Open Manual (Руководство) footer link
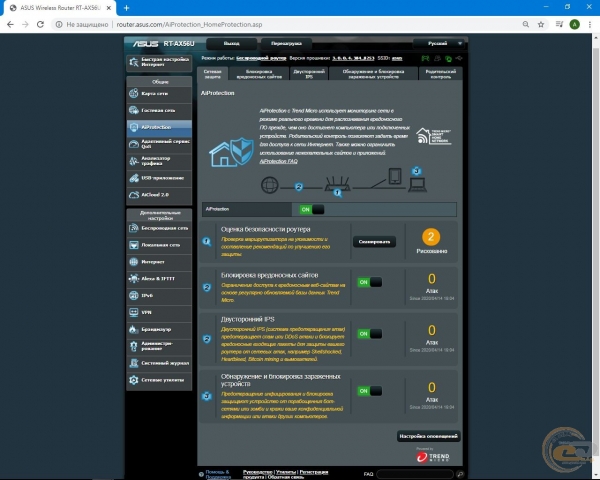600x480 pixels. (258, 472)
